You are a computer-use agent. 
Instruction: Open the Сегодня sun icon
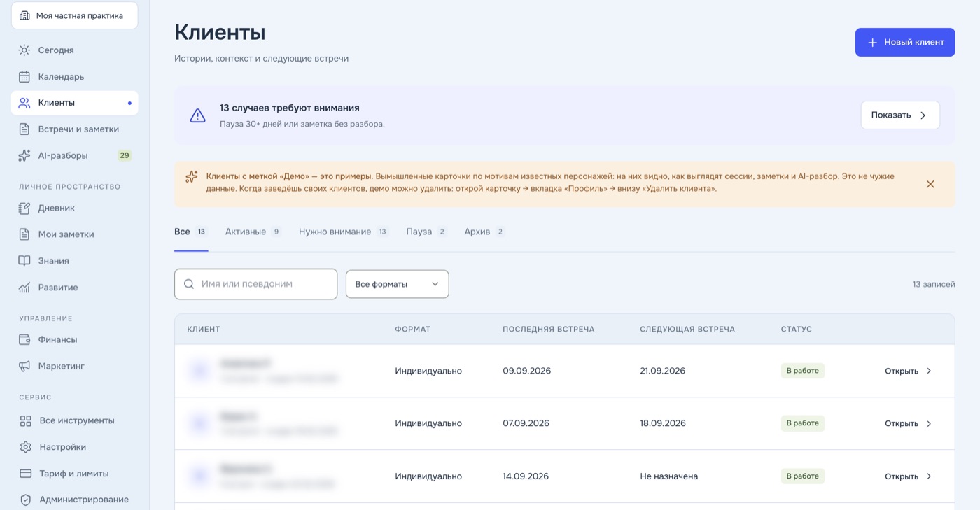click(24, 50)
